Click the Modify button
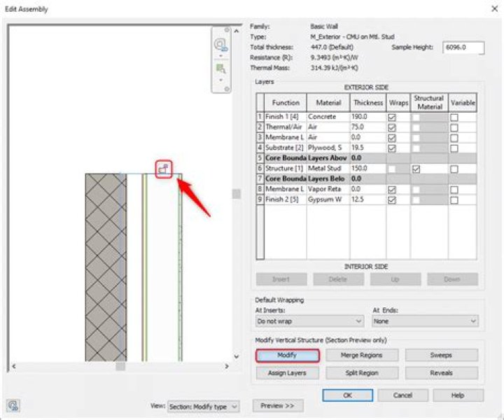The image size is (504, 420). click(x=288, y=355)
